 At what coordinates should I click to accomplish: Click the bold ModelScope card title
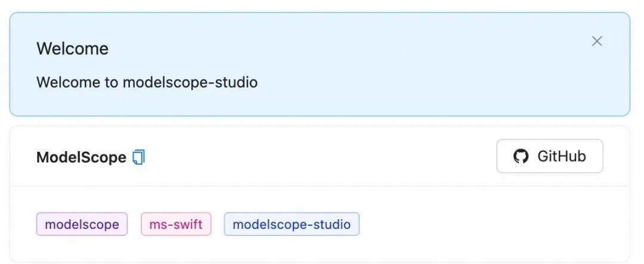tap(81, 158)
